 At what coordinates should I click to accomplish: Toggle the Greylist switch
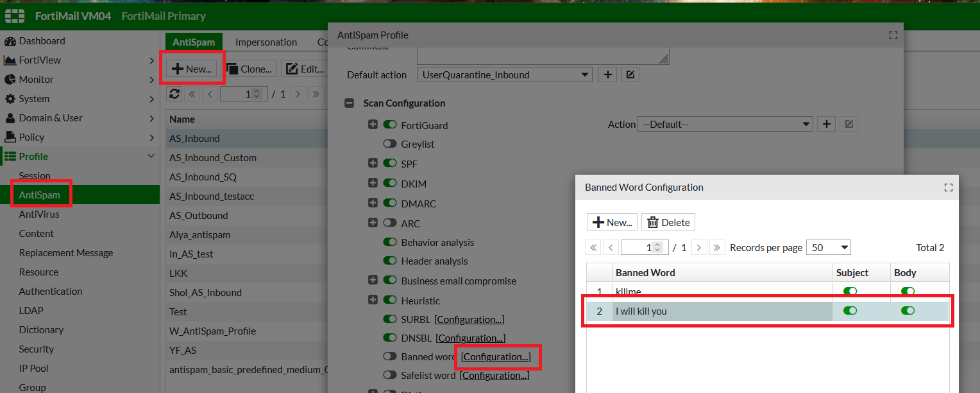(390, 144)
